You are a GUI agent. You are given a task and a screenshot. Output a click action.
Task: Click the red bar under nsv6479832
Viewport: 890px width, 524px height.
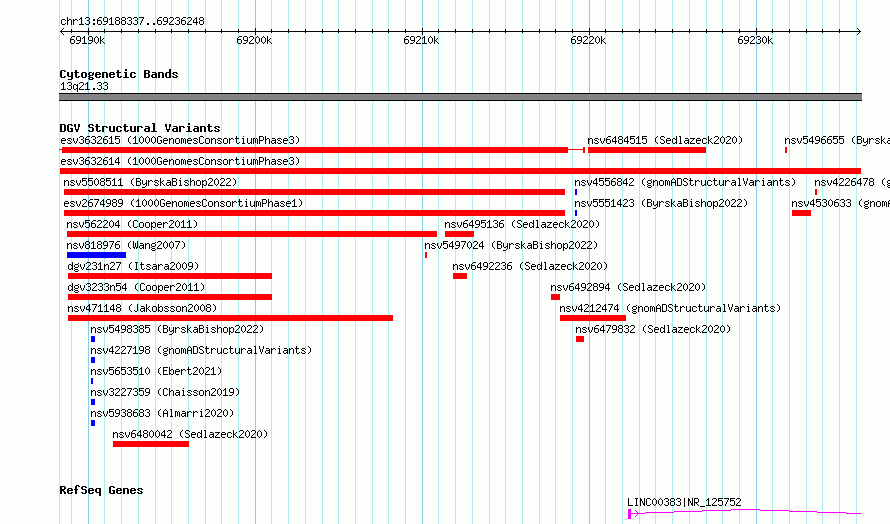pos(580,339)
